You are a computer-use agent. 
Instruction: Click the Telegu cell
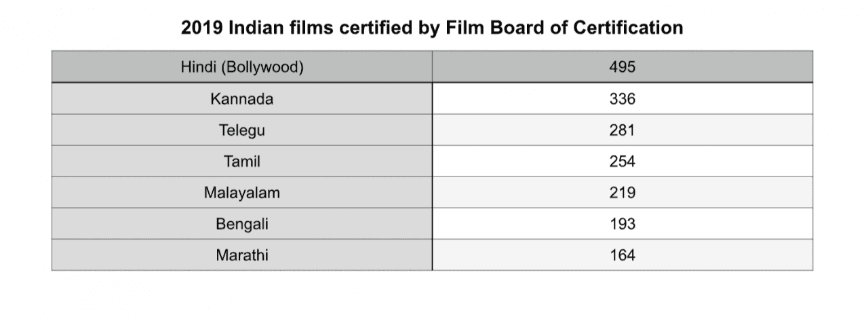pos(242,130)
